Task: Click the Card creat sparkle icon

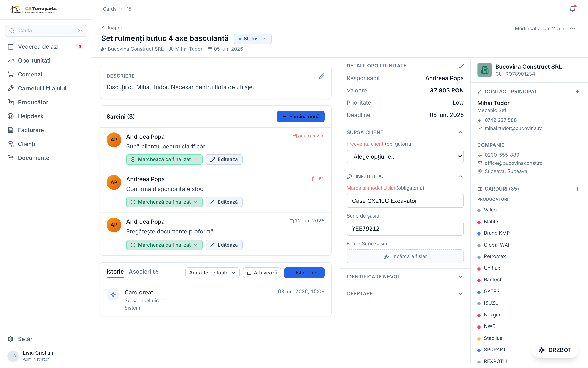Action: pyautogui.click(x=113, y=295)
